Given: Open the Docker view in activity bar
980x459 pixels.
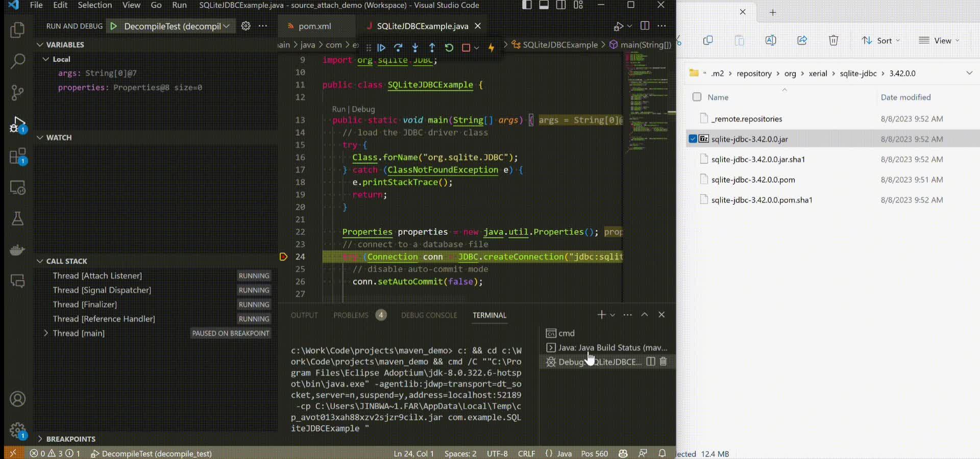Looking at the screenshot, I should tap(17, 250).
